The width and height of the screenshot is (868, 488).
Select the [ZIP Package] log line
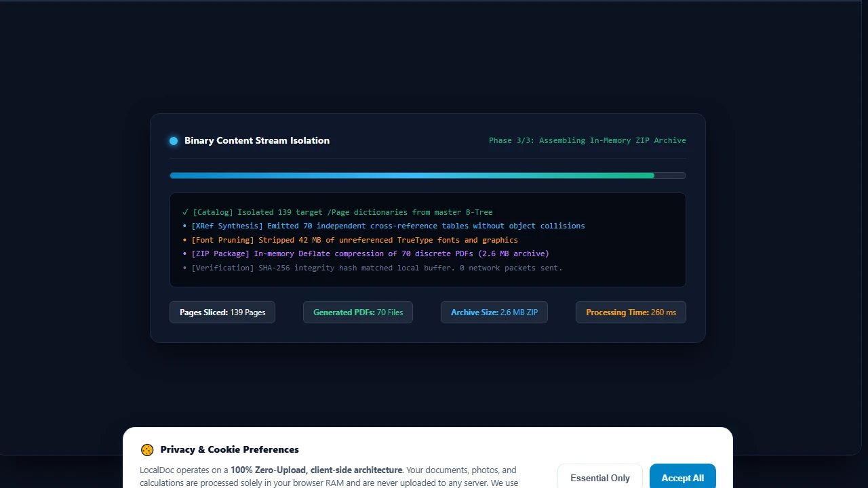366,253
